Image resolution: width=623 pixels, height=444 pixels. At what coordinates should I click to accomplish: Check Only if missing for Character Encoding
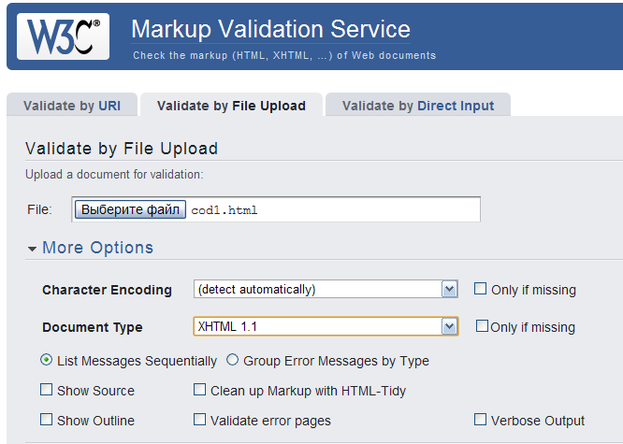(x=481, y=289)
